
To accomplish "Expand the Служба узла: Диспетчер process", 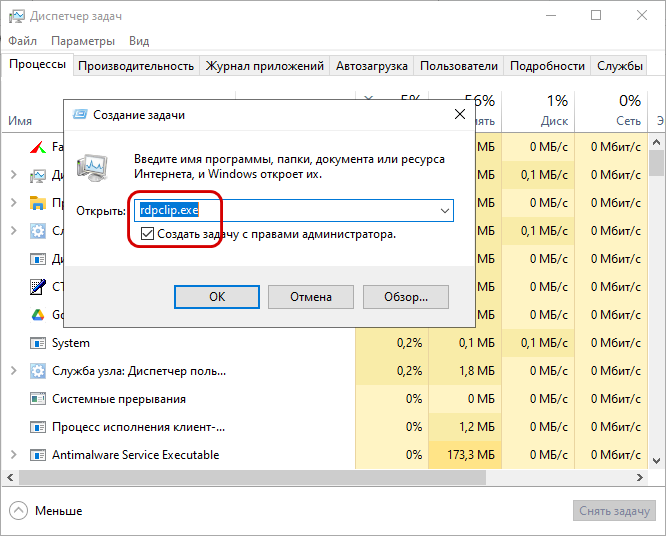I will click(x=14, y=371).
